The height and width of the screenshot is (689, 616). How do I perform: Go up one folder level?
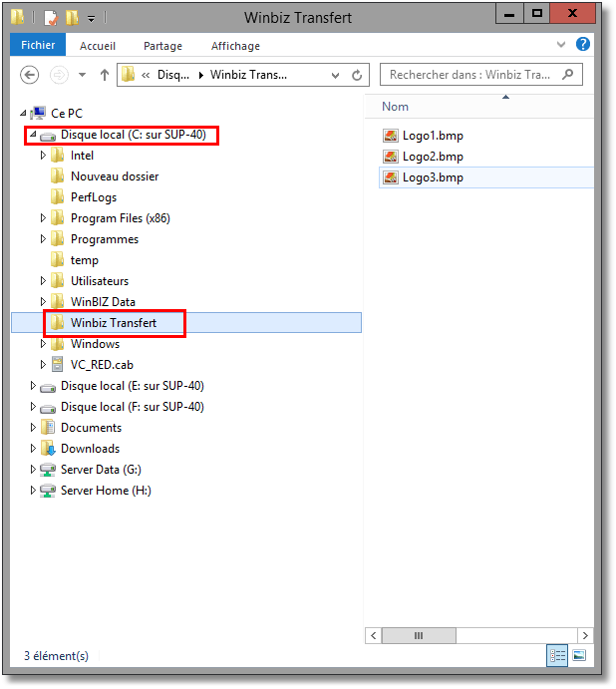click(104, 75)
